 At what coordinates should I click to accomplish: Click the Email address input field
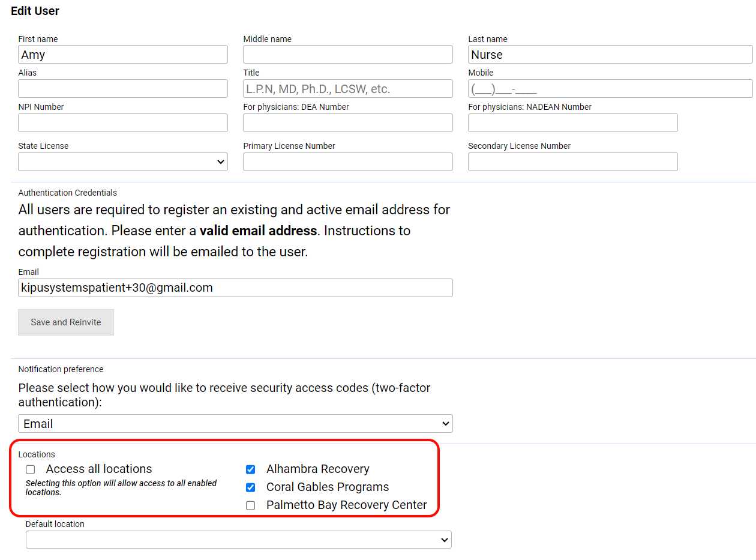point(235,288)
